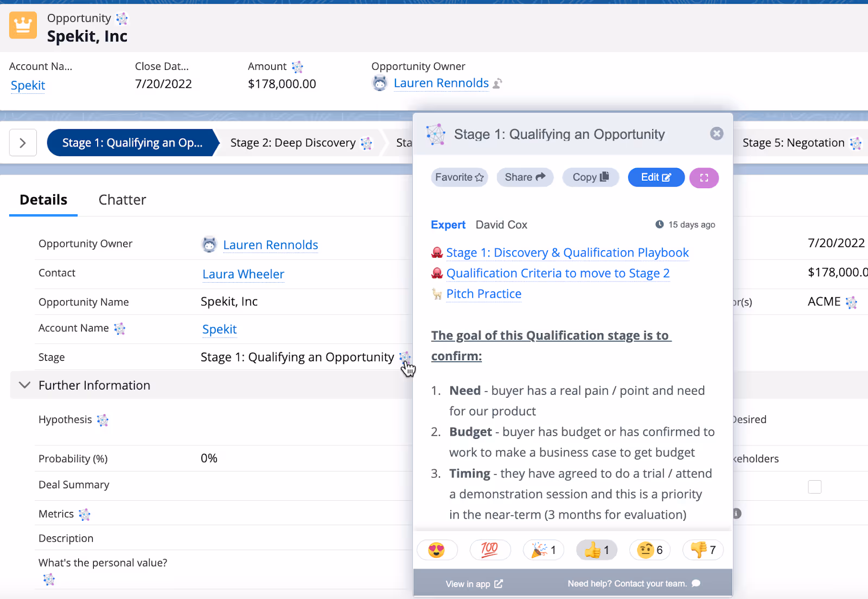
Task: Click Close Date value 7/20/2022 in header
Action: [163, 84]
